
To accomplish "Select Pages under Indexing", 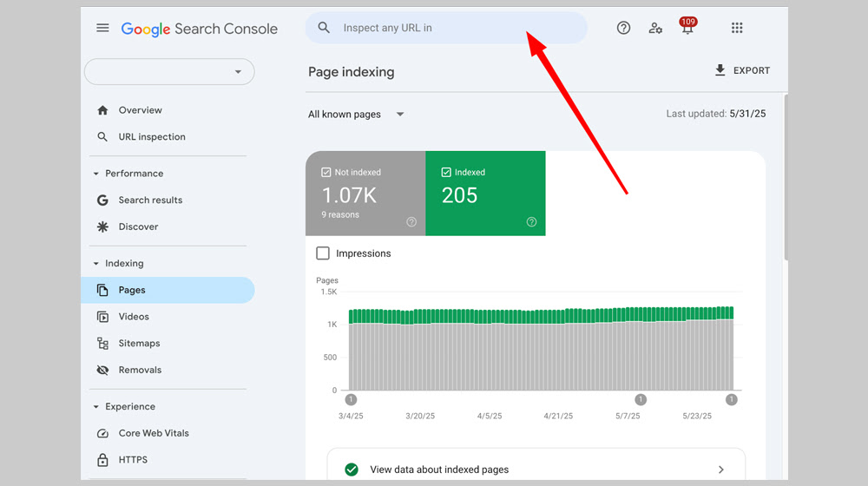I will coord(168,290).
